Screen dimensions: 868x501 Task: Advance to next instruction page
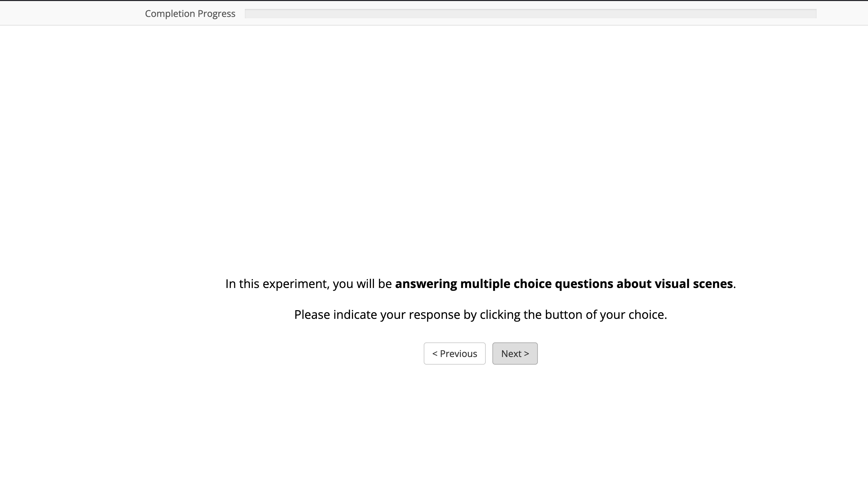[x=515, y=353]
